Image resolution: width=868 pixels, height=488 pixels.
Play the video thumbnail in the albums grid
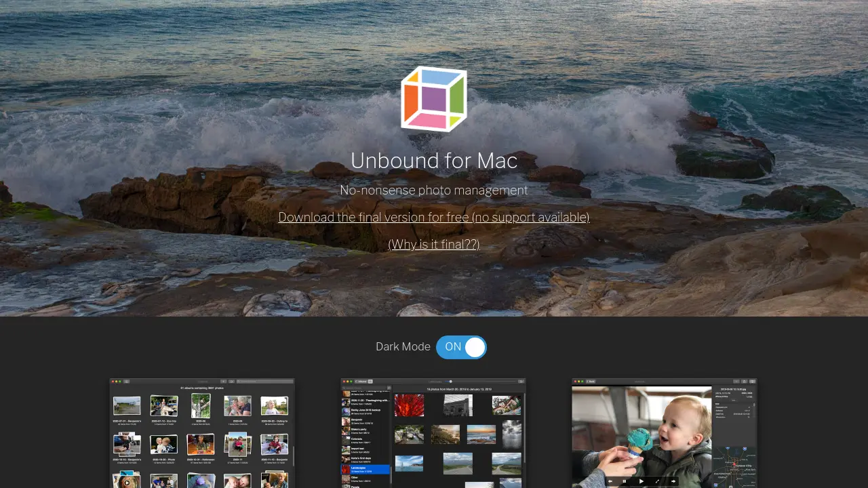(x=127, y=482)
